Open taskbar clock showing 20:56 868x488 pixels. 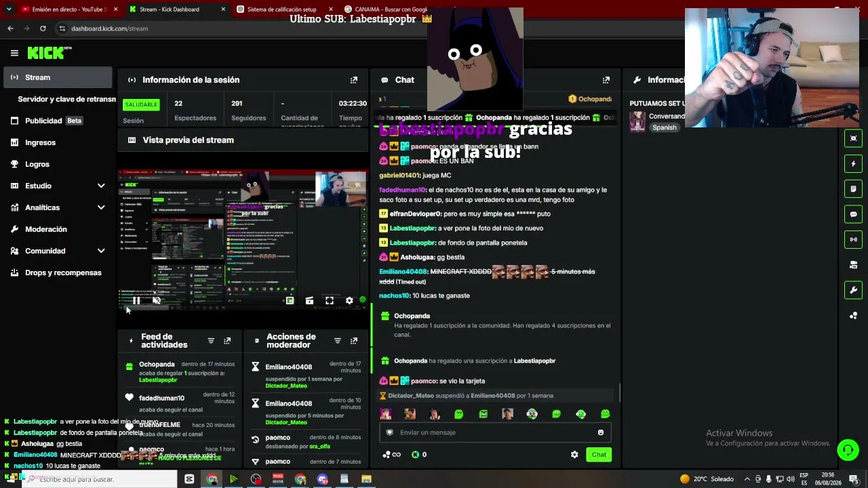pos(828,479)
